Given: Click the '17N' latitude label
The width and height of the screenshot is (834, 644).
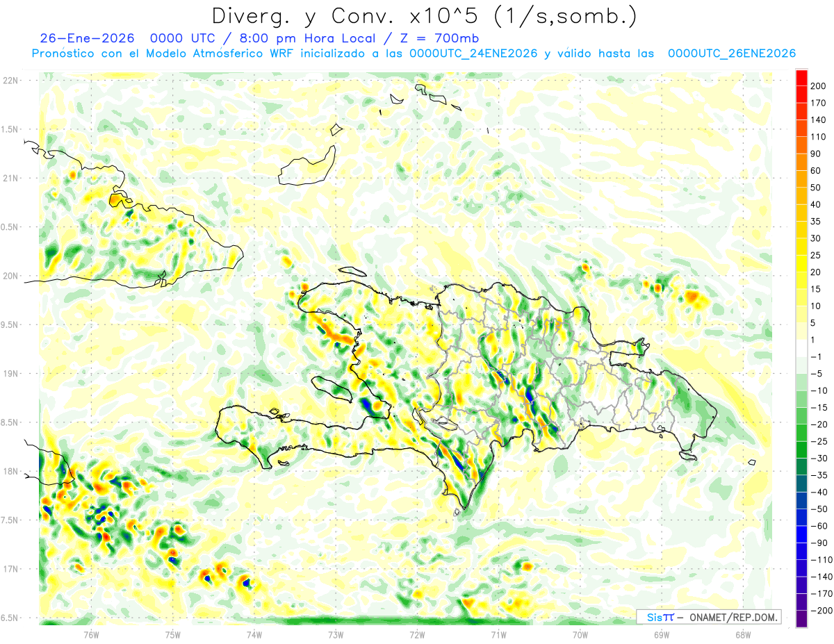Looking at the screenshot, I should pyautogui.click(x=10, y=569).
